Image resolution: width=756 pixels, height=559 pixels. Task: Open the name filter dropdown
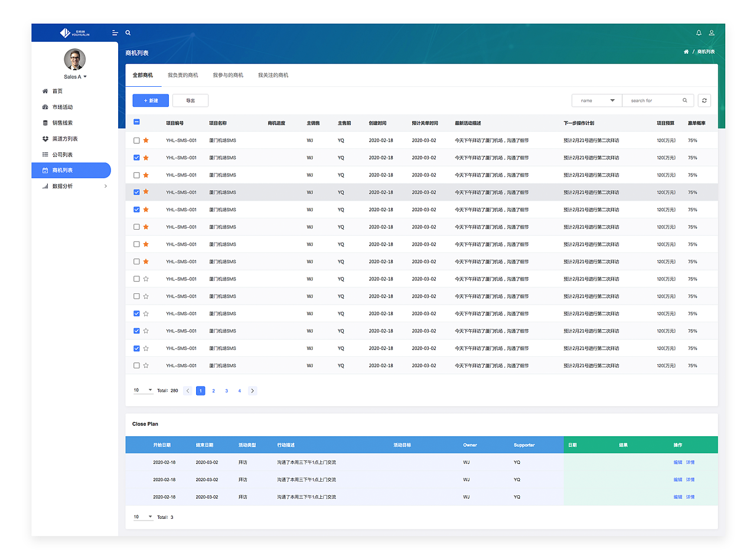click(597, 100)
